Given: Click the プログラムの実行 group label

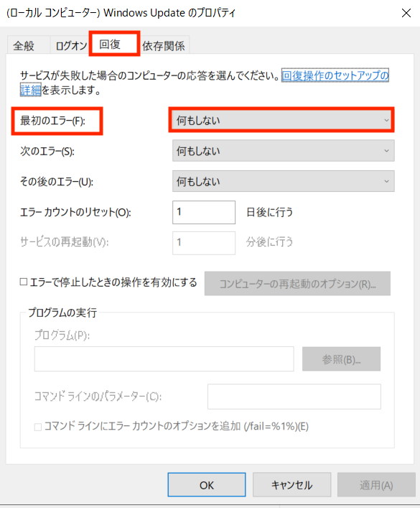Looking at the screenshot, I should (x=62, y=313).
